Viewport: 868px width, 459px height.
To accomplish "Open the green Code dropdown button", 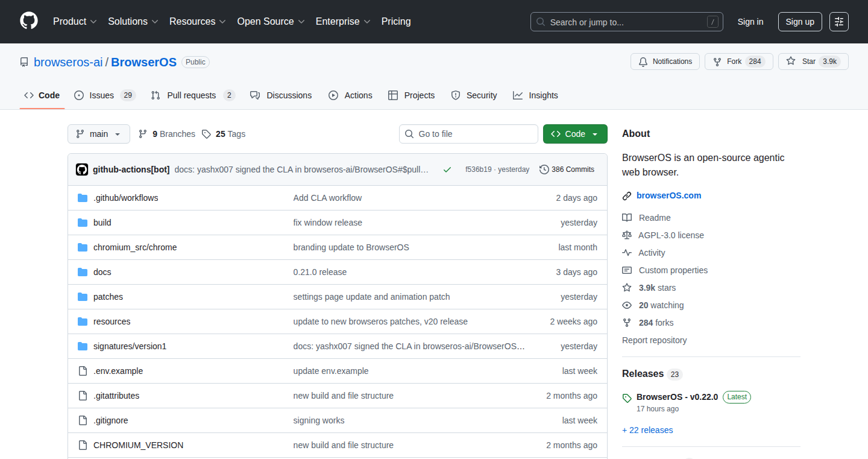I will pyautogui.click(x=575, y=134).
